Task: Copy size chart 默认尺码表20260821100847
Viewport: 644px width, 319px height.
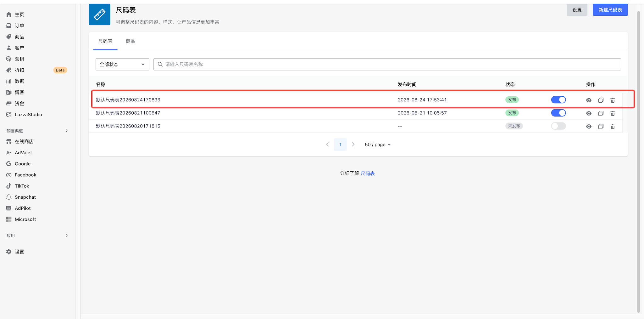Action: [601, 113]
